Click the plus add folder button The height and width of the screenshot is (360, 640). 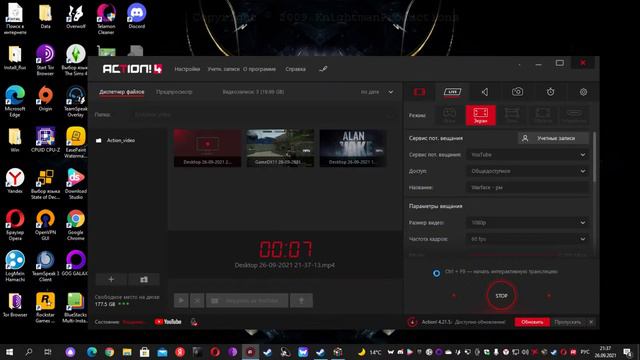pos(111,280)
